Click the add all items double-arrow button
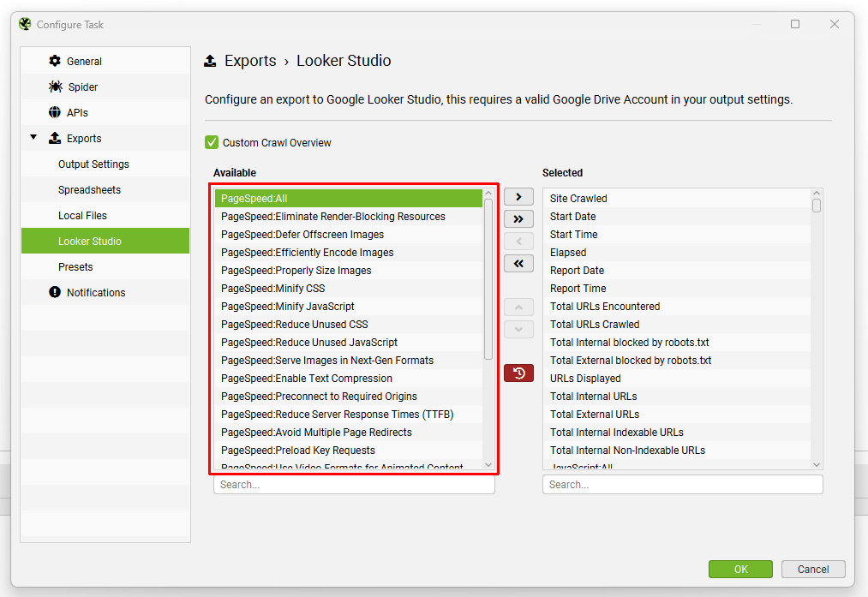868x597 pixels. (518, 219)
